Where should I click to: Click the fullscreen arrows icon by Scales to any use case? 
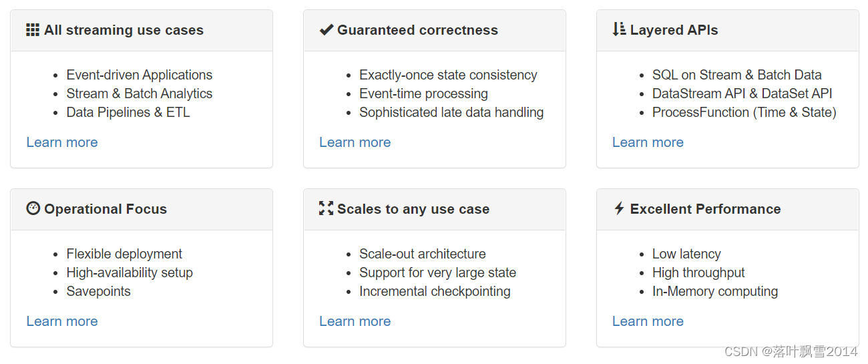click(326, 208)
